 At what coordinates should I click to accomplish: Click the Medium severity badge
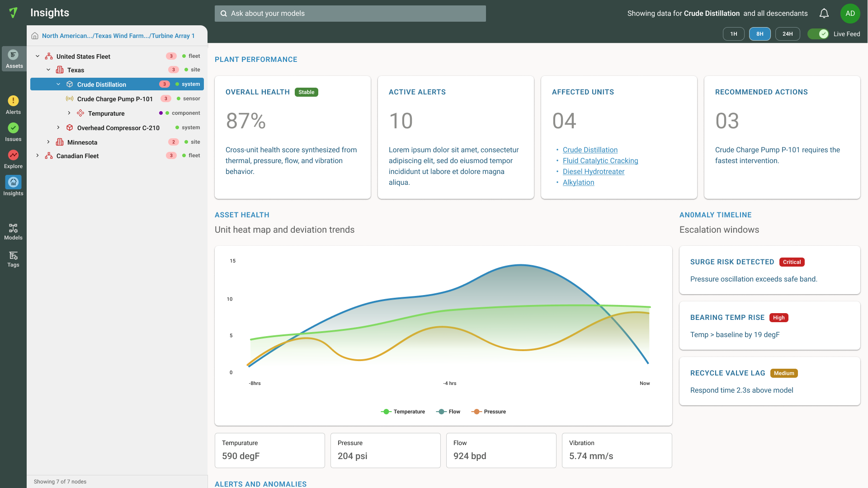784,373
